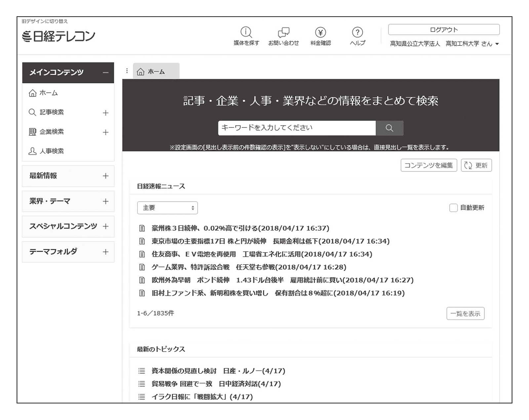Expand the 最新情報 section
The height and width of the screenshot is (420, 529).
pyautogui.click(x=105, y=176)
